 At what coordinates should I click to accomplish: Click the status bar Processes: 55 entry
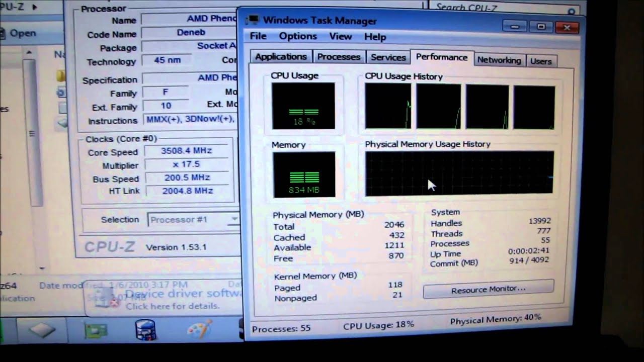click(x=281, y=329)
